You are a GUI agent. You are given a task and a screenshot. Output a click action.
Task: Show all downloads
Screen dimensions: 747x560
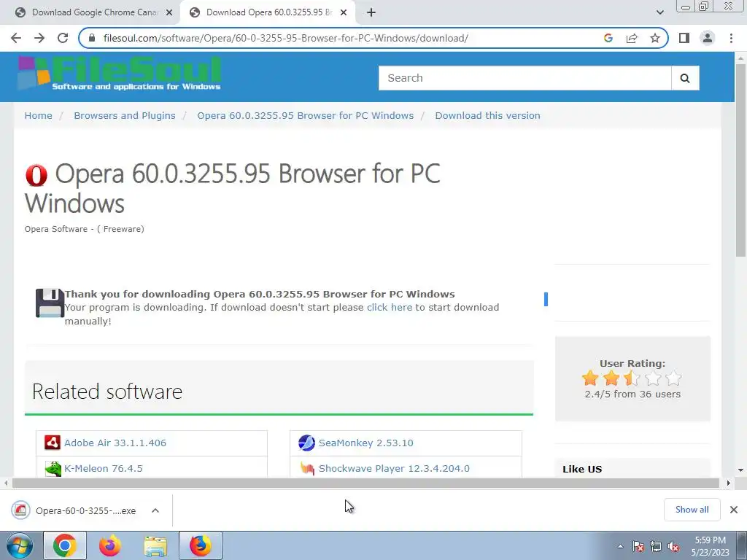point(692,510)
